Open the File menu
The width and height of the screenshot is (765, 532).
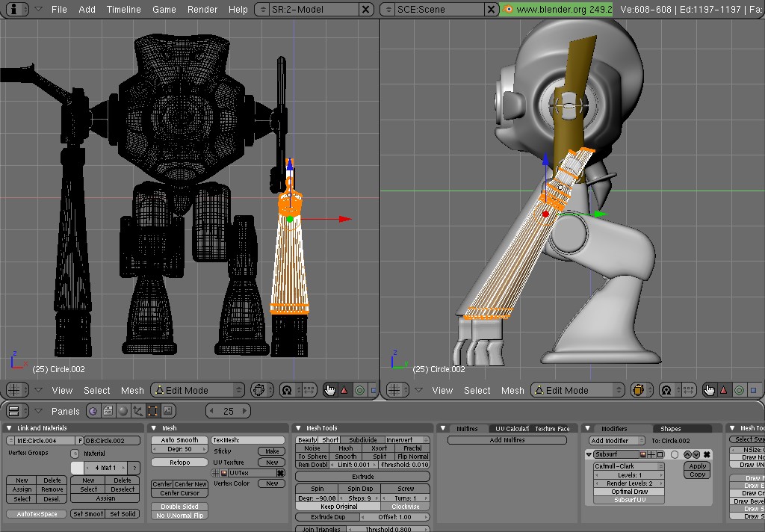[59, 9]
